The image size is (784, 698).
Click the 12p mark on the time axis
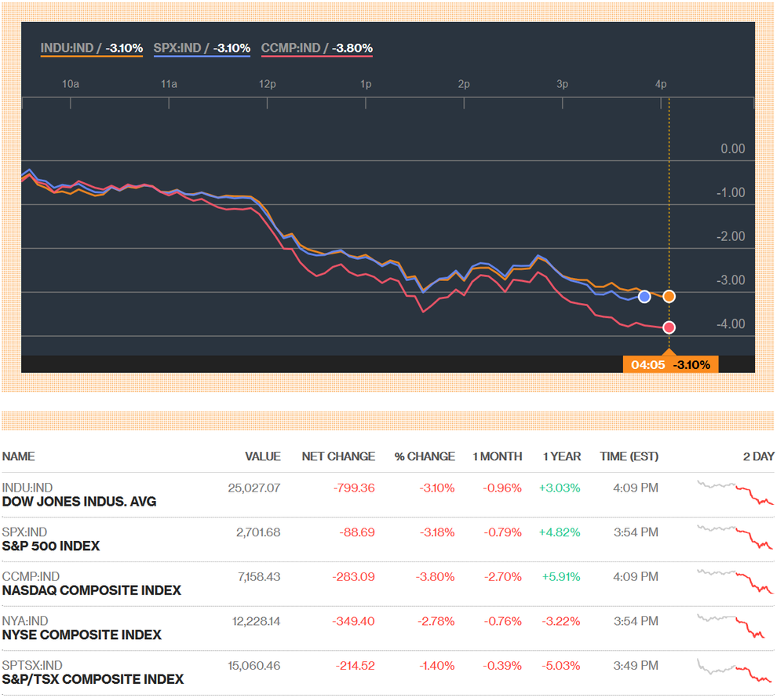pyautogui.click(x=267, y=84)
